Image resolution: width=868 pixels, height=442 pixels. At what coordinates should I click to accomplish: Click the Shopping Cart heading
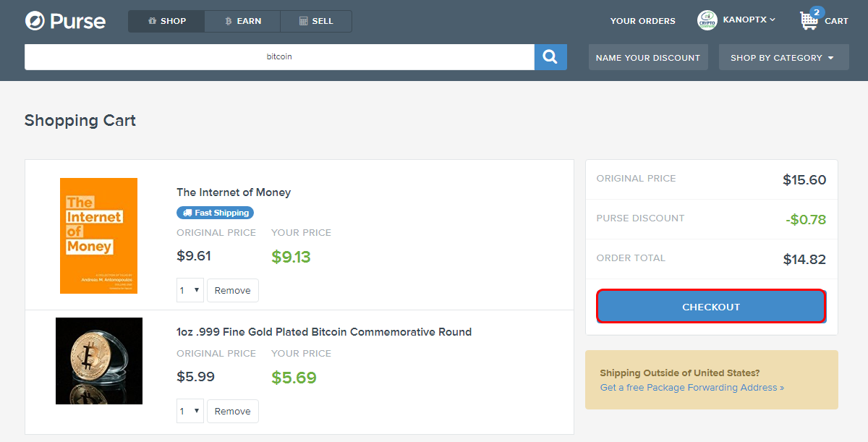[80, 120]
